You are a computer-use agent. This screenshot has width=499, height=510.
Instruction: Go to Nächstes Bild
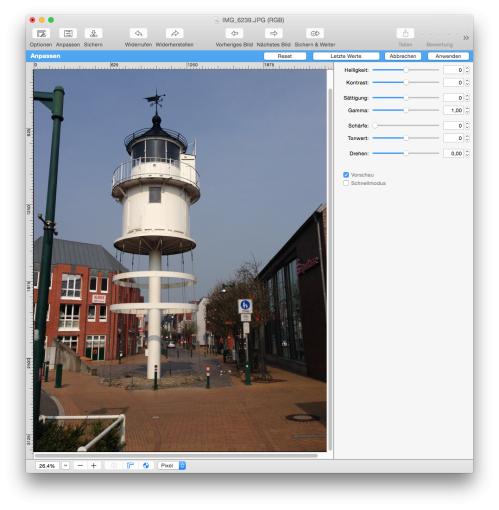pyautogui.click(x=274, y=33)
